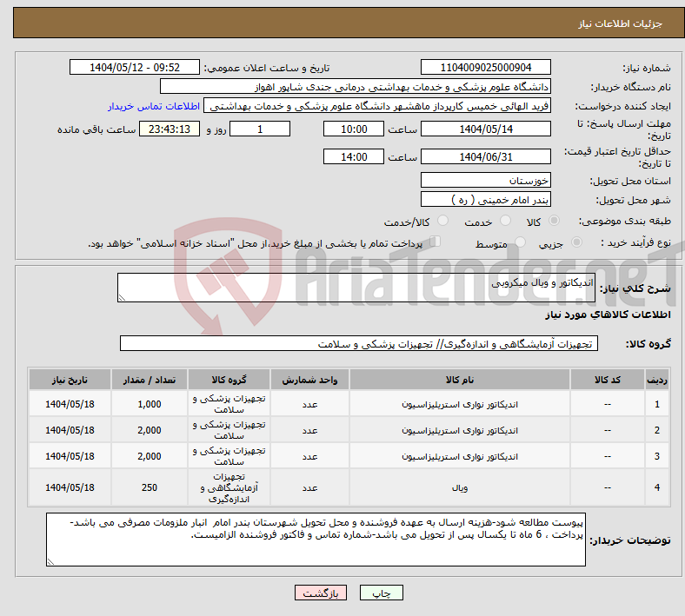The image size is (685, 616).
Task: Click the need number field 1104009025000904
Action: 485,68
